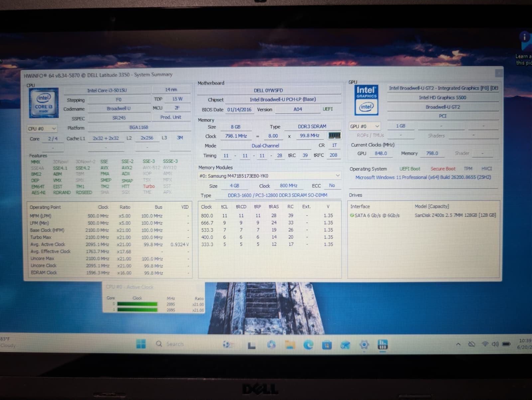Click the memory chip icon beside 99.8 MHz
Image resolution: width=532 pixels, height=400 pixels.
coord(334,136)
